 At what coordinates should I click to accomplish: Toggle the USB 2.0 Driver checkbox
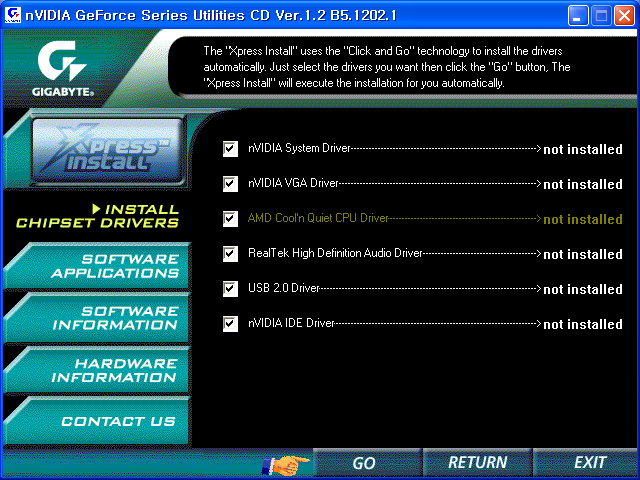click(230, 289)
